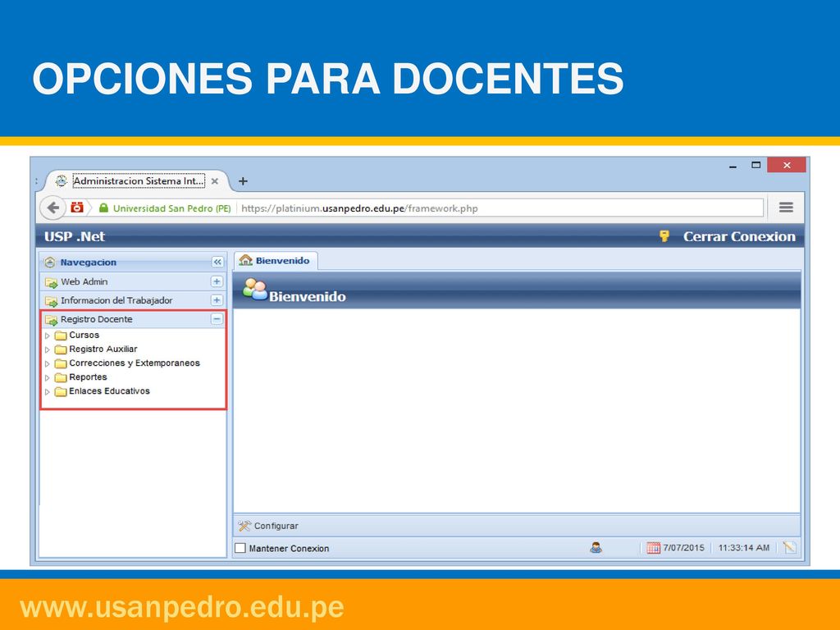Click the Correcciones y Extemporaneos folder icon

[x=61, y=363]
